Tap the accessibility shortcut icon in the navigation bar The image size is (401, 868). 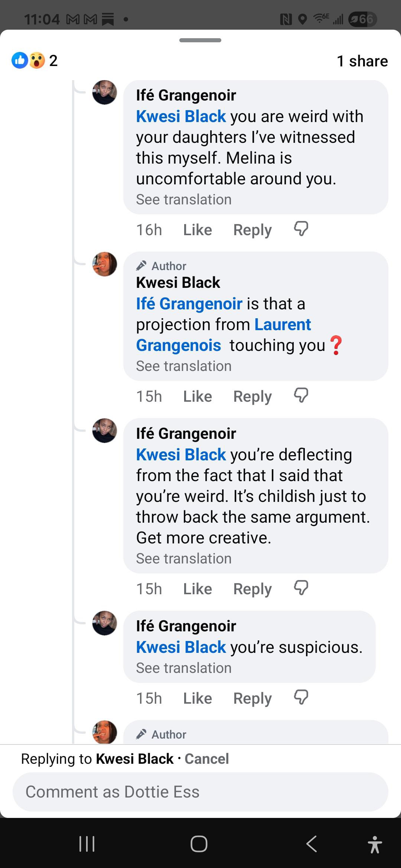click(x=375, y=844)
